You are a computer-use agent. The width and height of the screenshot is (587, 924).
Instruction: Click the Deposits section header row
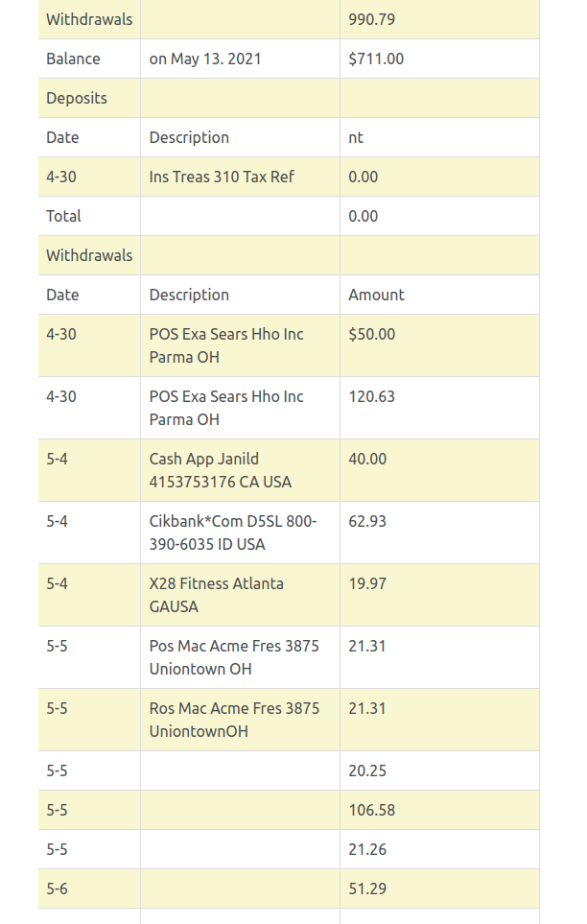(77, 98)
